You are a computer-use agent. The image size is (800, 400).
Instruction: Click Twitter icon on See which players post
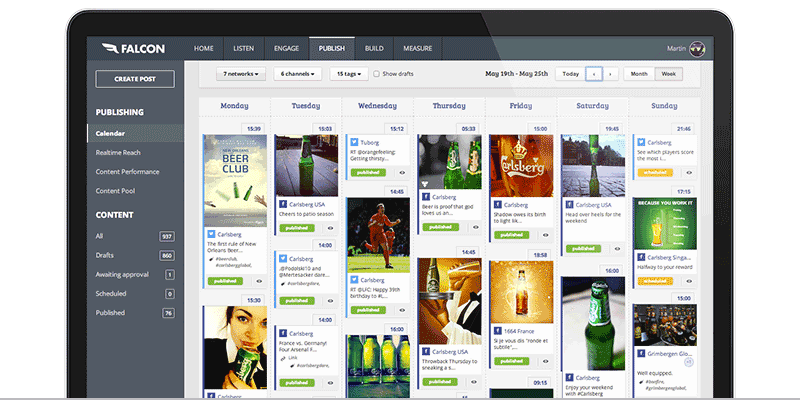[641, 142]
